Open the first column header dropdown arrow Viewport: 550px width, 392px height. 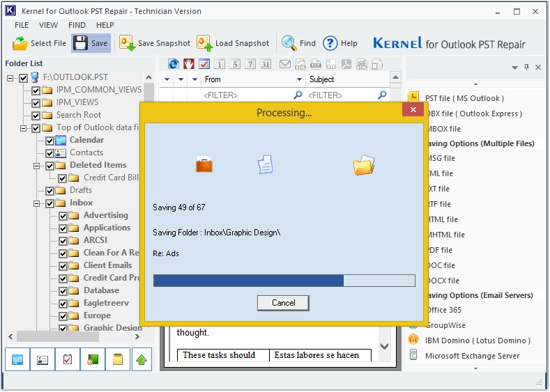167,79
